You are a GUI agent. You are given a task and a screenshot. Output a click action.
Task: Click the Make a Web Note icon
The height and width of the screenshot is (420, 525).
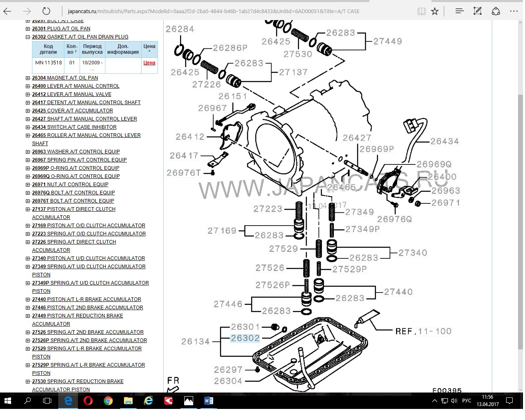pyautogui.click(x=477, y=11)
